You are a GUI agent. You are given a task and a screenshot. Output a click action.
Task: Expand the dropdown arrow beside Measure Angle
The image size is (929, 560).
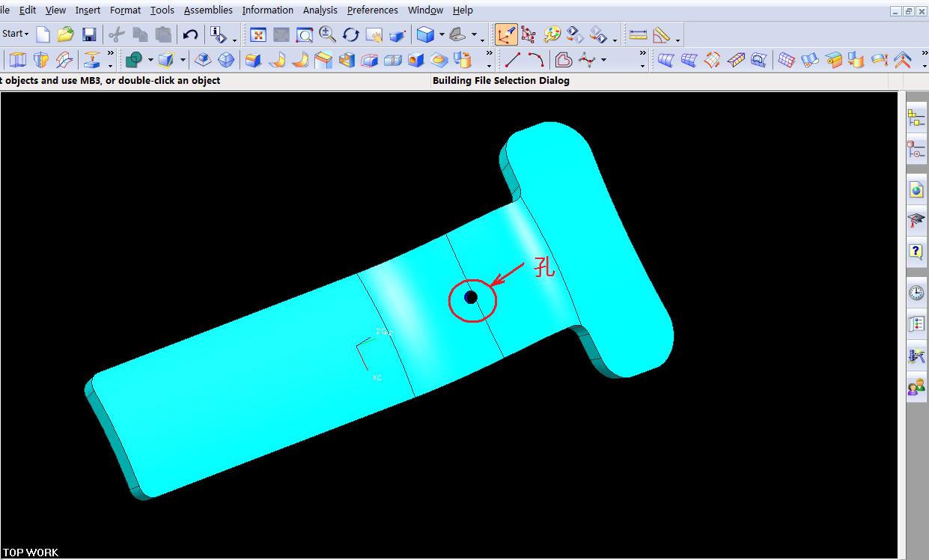677,40
